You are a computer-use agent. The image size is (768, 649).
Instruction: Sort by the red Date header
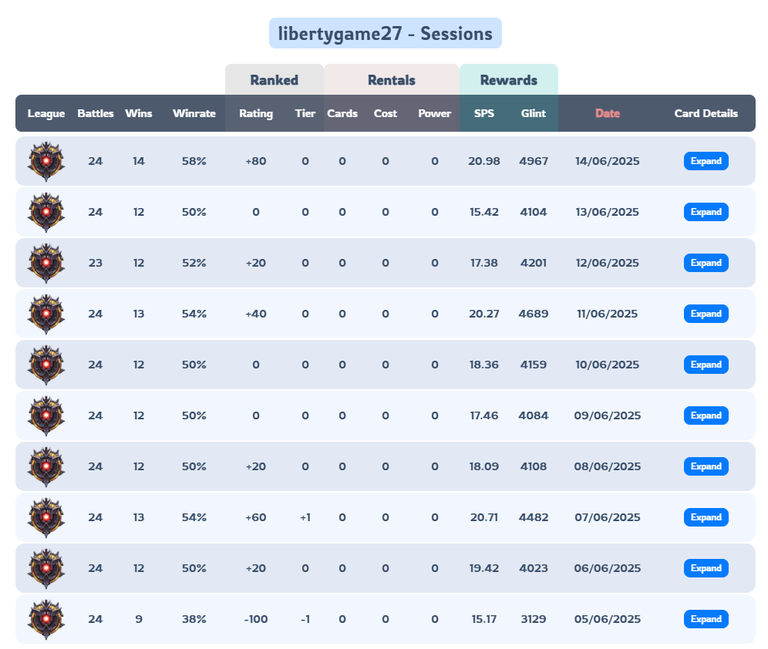tap(607, 114)
